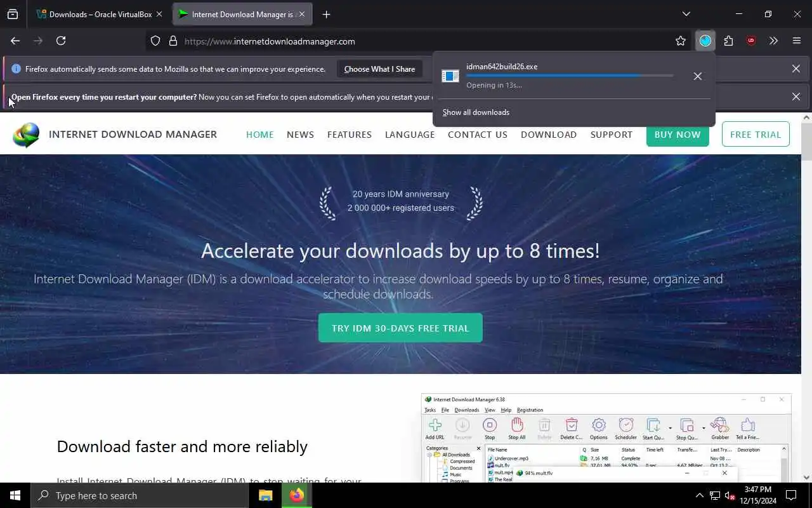Go to HOME nav item

[260, 135]
